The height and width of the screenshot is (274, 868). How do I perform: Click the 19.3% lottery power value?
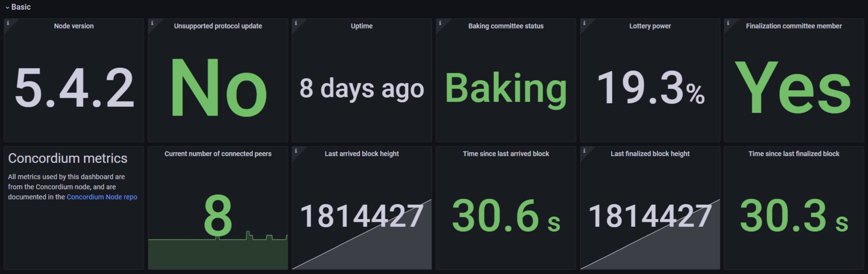[650, 88]
